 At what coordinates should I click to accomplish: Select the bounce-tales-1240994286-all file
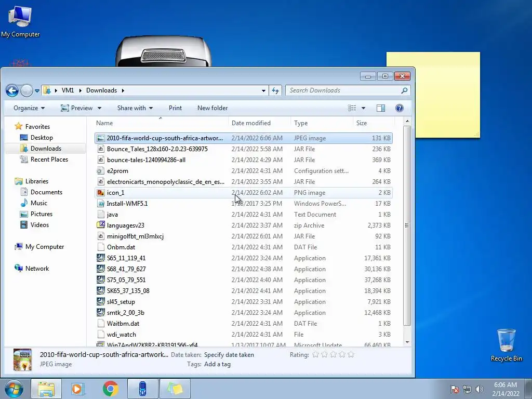[x=243, y=160]
